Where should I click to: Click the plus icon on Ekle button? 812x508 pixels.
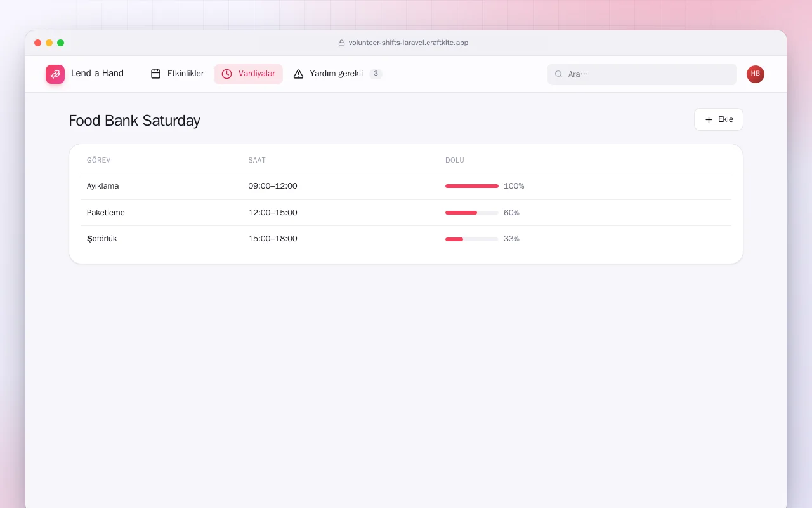(709, 119)
